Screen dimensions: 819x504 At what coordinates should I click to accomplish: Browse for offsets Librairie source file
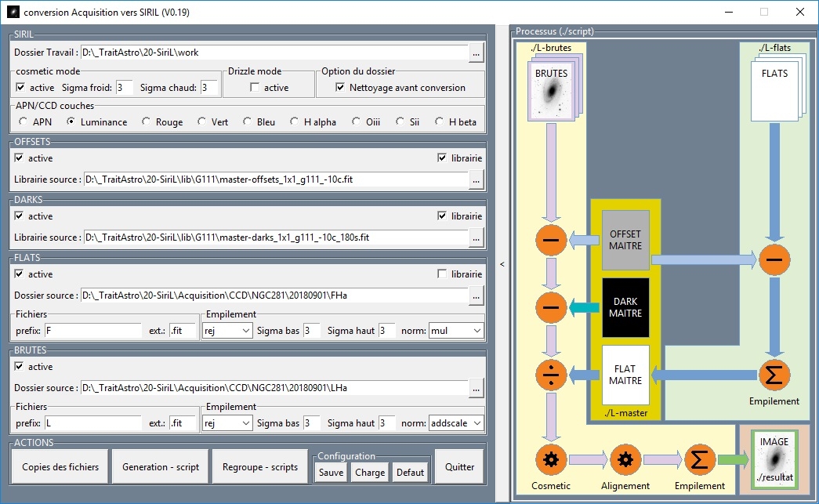pyautogui.click(x=476, y=179)
